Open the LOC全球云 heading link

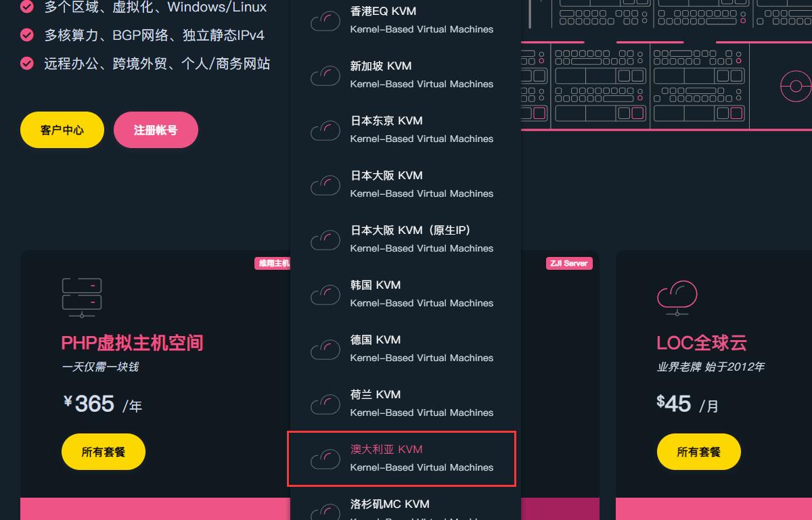(x=702, y=343)
